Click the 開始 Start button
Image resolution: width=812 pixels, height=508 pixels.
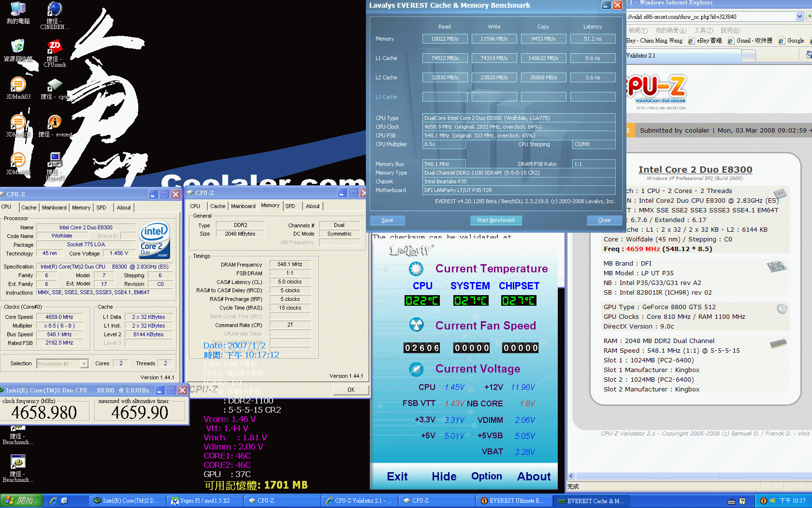point(21,501)
